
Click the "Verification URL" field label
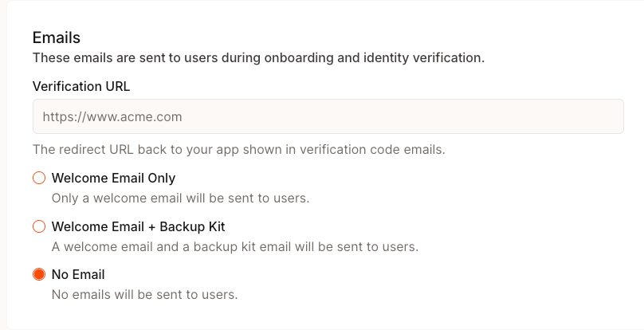(81, 85)
